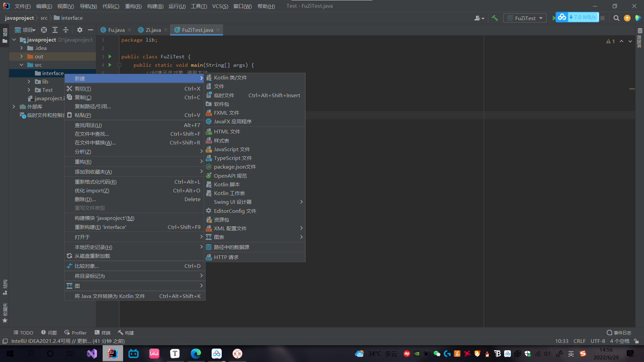
Task: Switch to the Zi.java editor tab
Action: (153, 30)
